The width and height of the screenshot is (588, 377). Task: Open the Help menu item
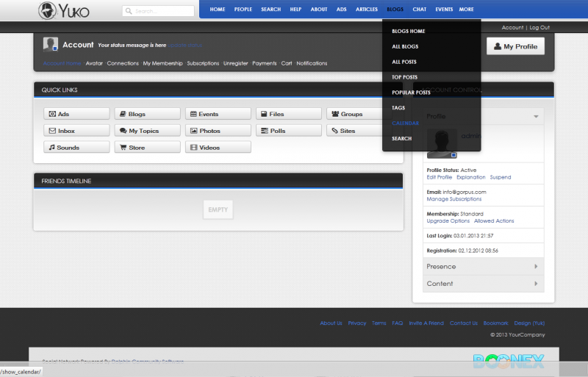coord(295,10)
